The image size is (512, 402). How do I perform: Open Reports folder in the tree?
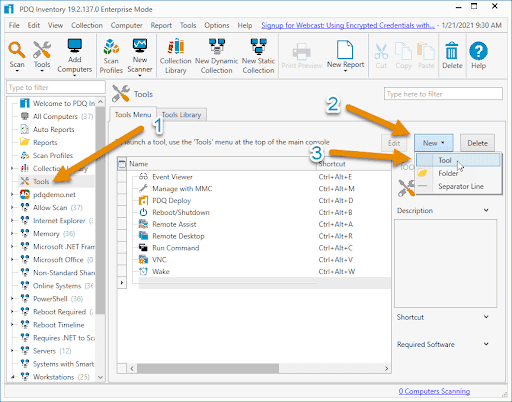point(45,142)
